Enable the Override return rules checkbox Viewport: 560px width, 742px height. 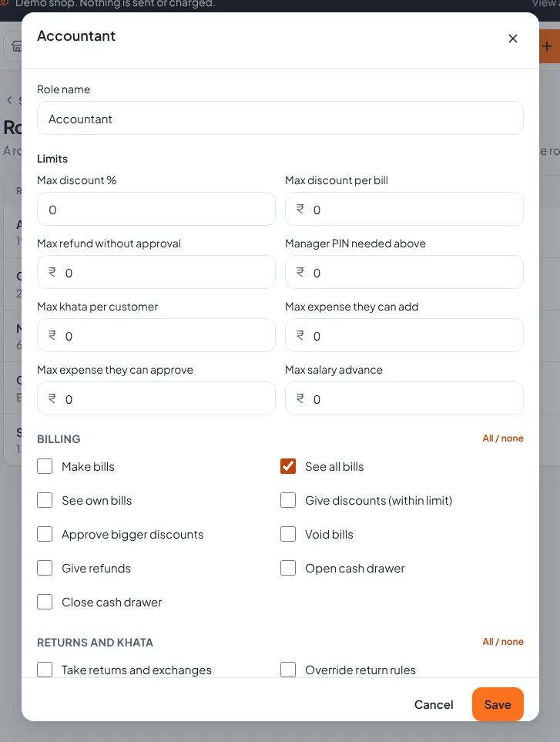coord(288,670)
